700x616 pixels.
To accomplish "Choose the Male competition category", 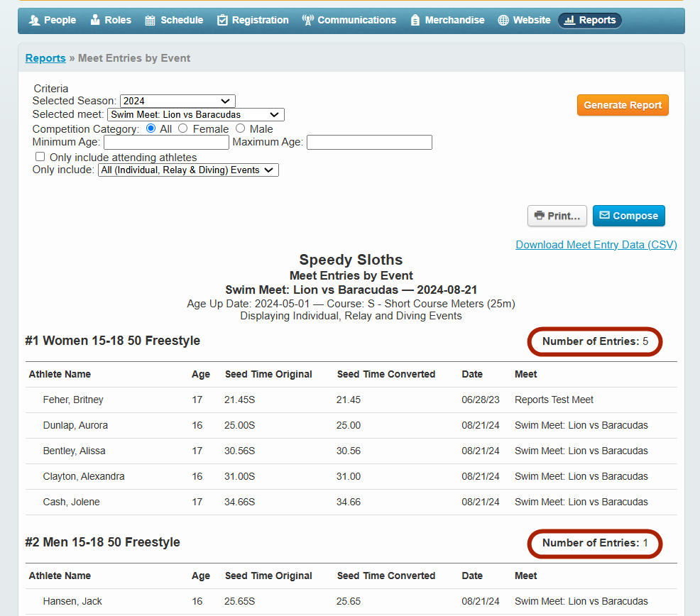I will click(240, 128).
